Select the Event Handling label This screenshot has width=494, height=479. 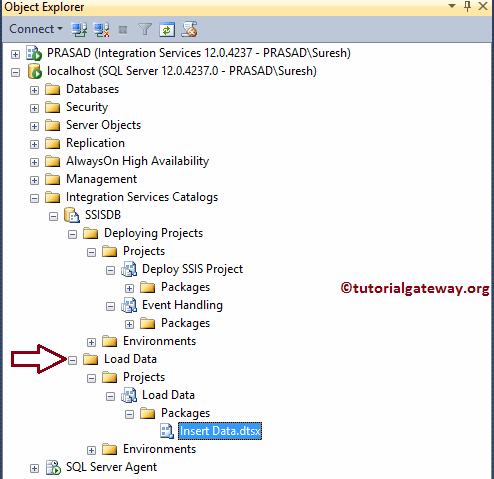point(182,305)
